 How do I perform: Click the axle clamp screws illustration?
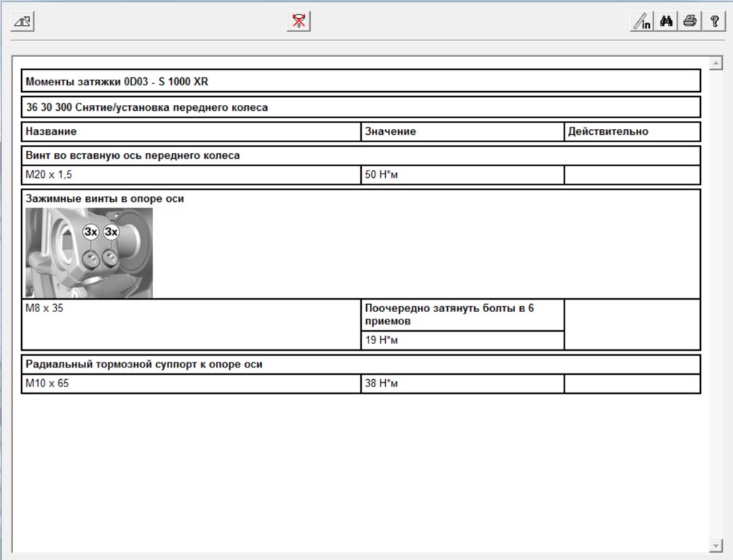point(89,252)
